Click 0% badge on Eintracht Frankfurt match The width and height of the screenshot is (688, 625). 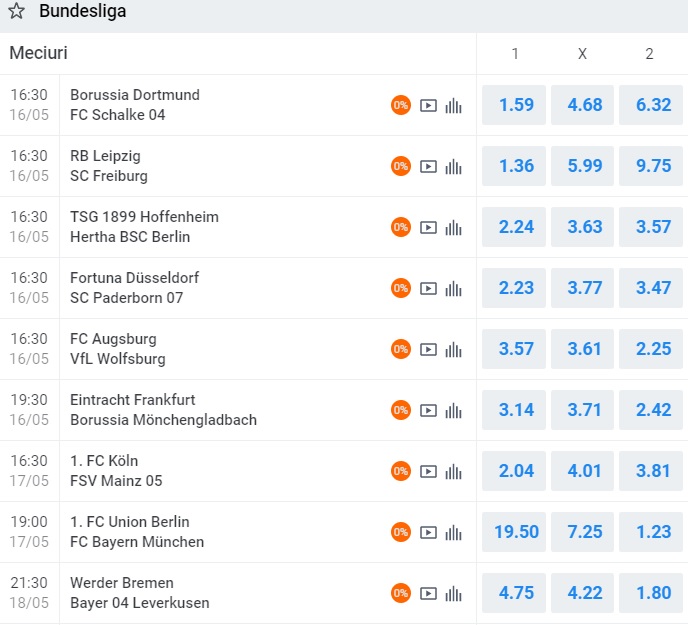401,410
